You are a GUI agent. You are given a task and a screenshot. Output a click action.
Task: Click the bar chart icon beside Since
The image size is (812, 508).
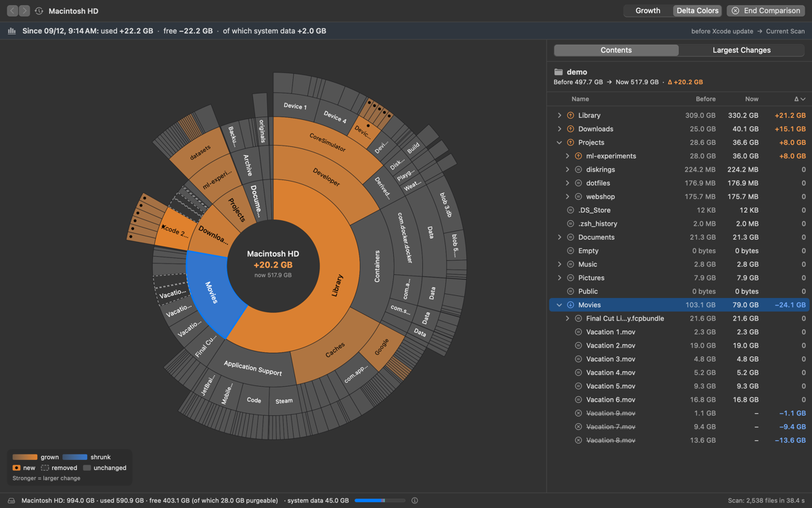click(12, 31)
